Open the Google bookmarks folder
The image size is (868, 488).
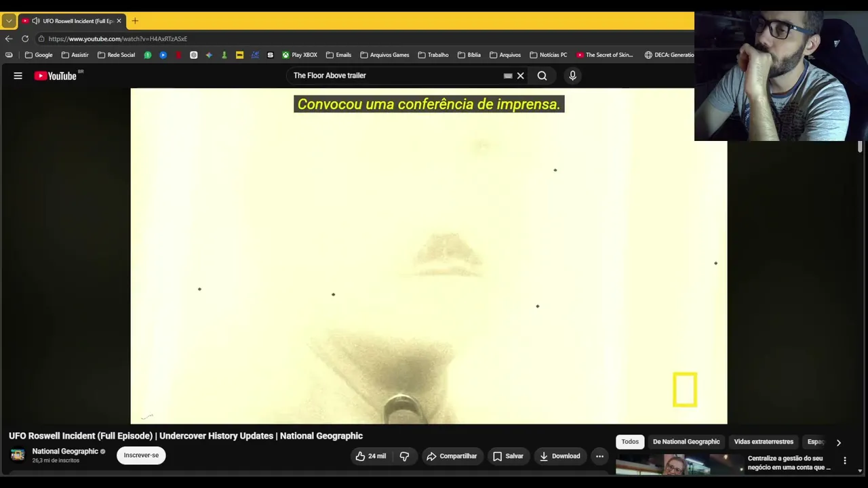point(39,55)
